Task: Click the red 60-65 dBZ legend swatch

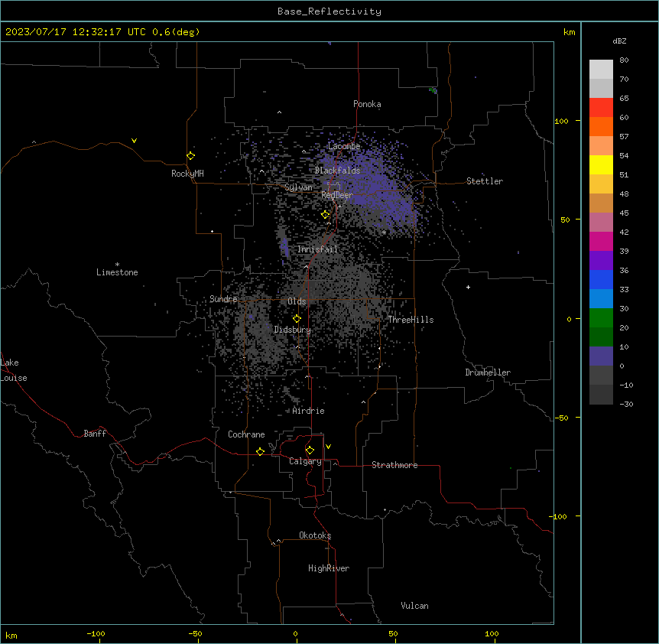Action: point(601,108)
